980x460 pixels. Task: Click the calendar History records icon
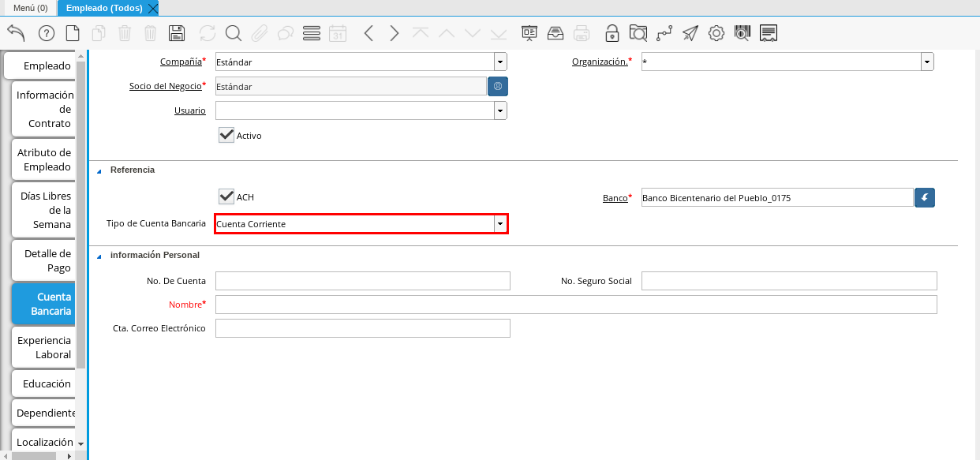[338, 33]
